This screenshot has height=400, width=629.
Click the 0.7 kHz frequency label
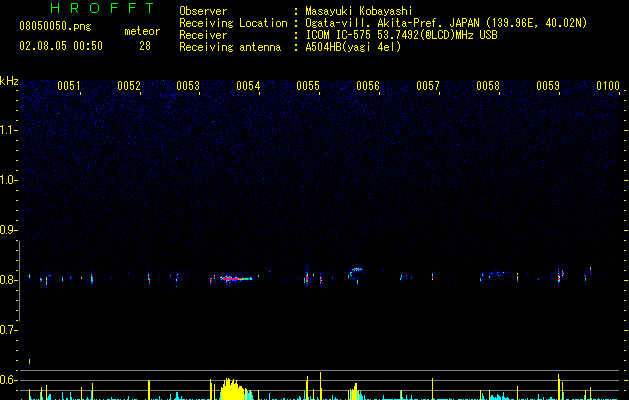(8, 330)
